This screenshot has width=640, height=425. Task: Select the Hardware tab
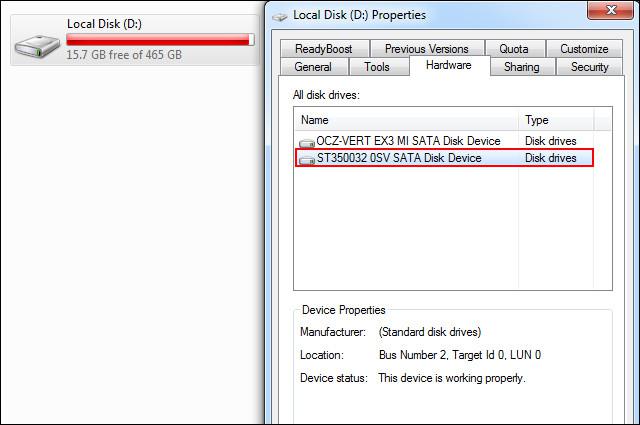point(448,66)
